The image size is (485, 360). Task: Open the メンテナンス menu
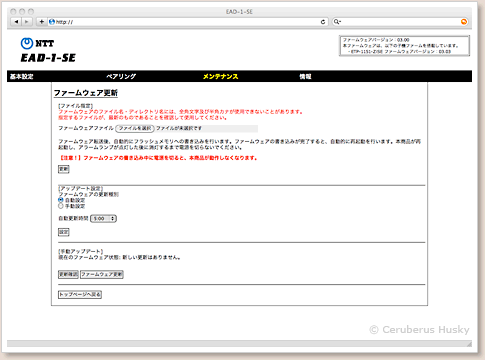(x=221, y=76)
